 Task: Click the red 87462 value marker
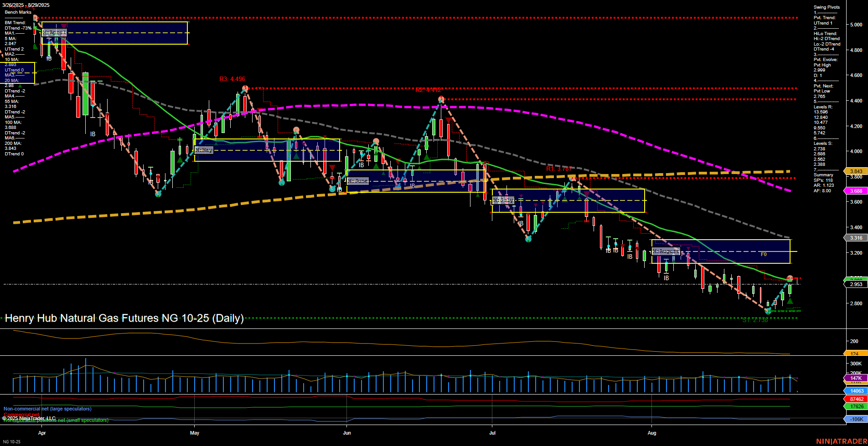click(x=856, y=399)
